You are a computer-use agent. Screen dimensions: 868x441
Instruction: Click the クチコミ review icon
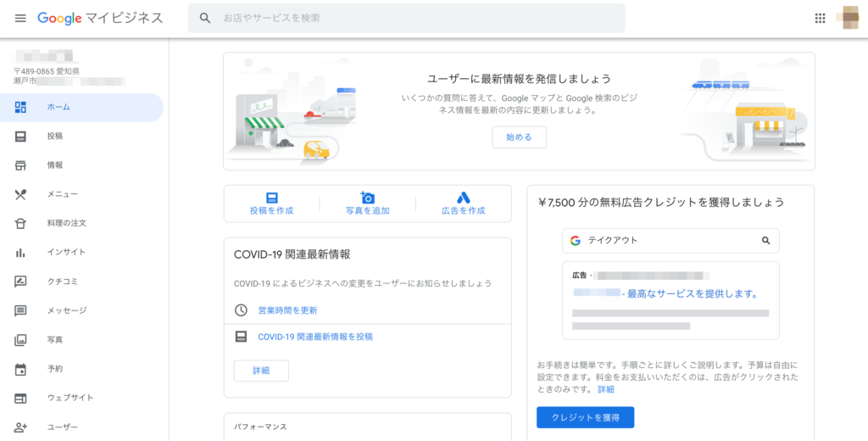(20, 282)
